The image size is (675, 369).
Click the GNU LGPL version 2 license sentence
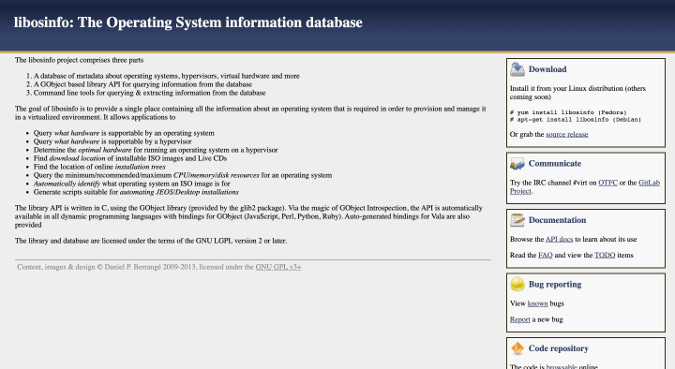151,241
